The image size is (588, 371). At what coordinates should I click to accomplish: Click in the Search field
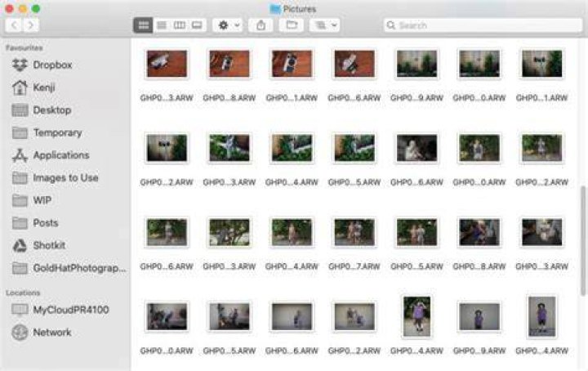(x=483, y=25)
